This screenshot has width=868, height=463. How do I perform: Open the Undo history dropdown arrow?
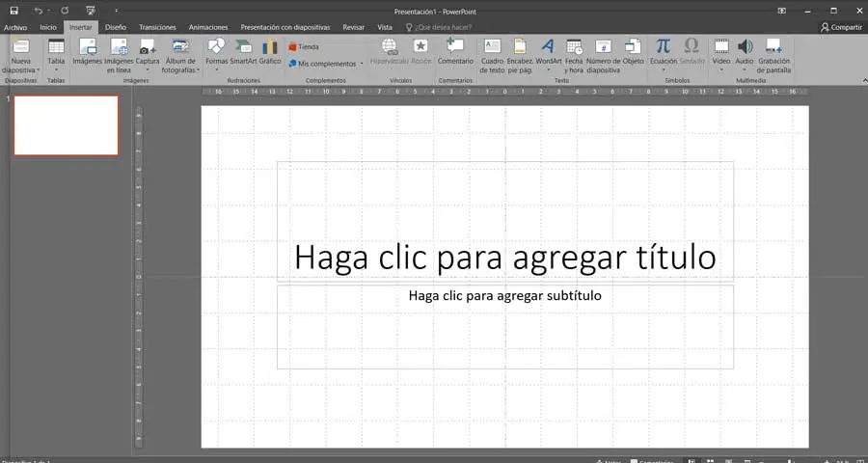pyautogui.click(x=48, y=11)
